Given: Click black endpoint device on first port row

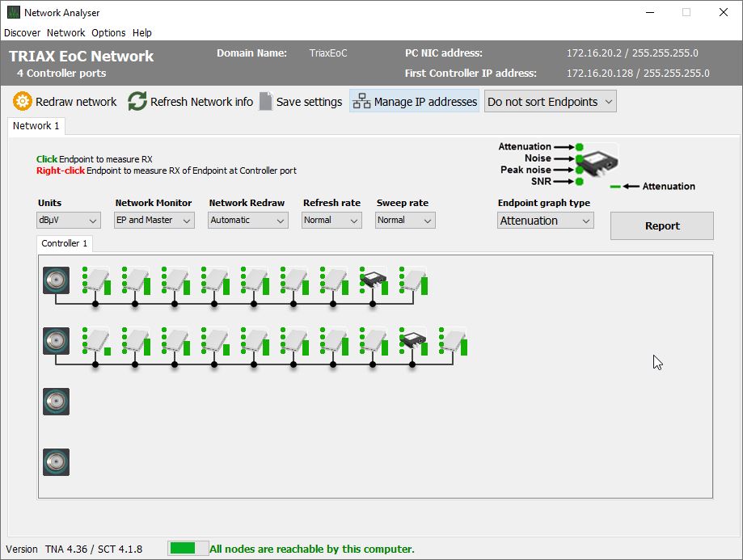Looking at the screenshot, I should 374,280.
